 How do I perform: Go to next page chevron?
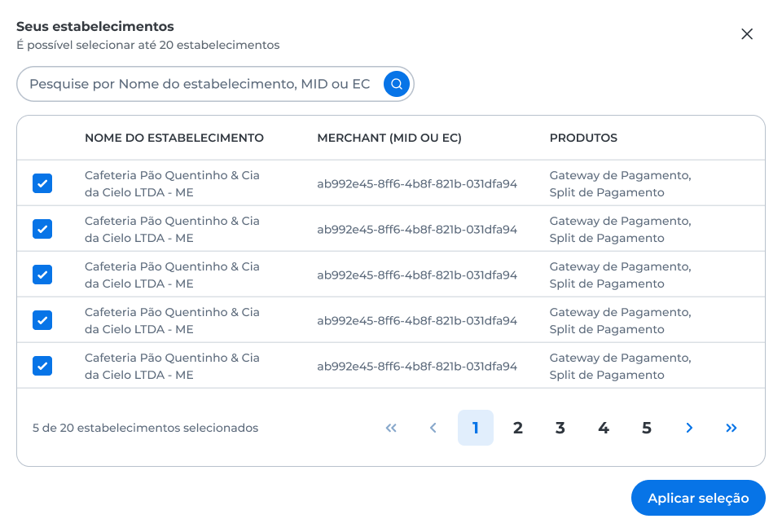[689, 428]
